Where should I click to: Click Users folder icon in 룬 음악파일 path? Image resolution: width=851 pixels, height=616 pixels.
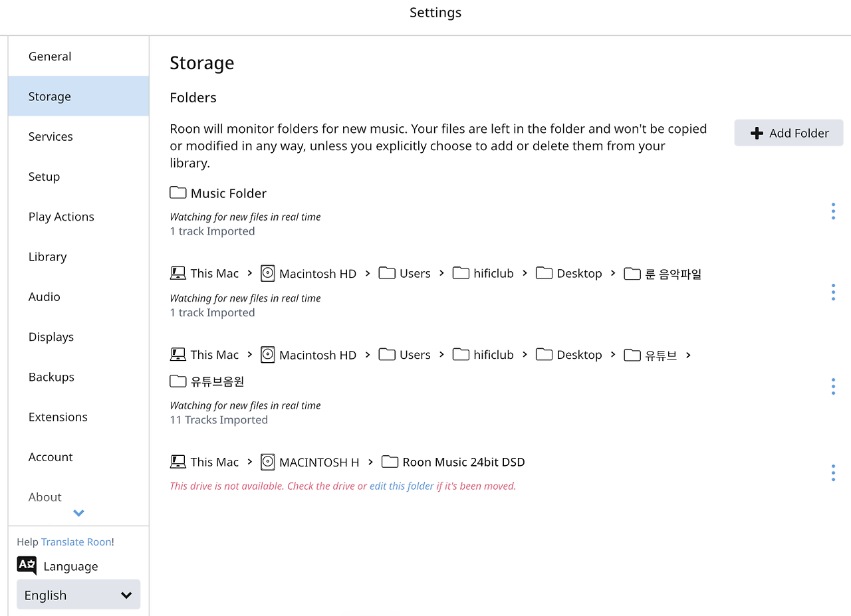point(387,273)
